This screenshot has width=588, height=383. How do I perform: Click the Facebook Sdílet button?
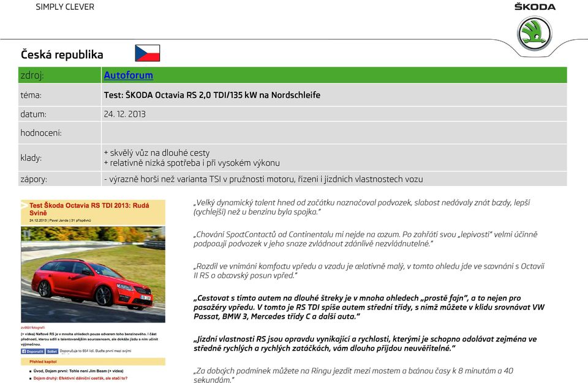[x=52, y=352]
